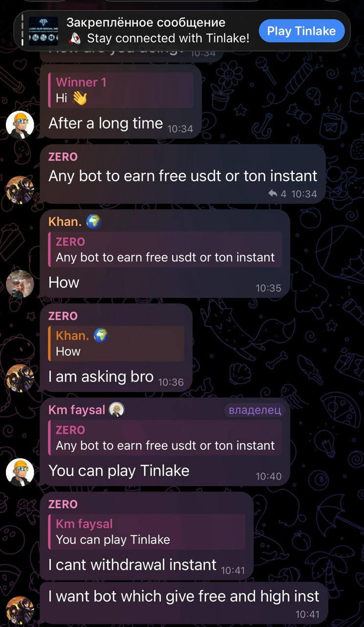Tap the Play Tinlake button

[302, 31]
